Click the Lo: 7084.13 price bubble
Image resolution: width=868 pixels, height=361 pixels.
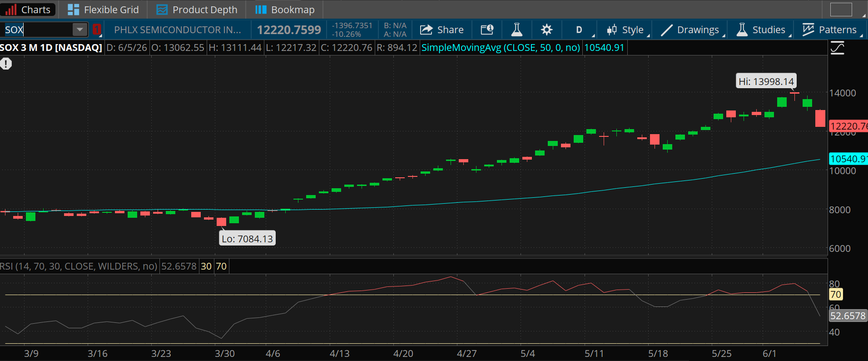click(x=248, y=239)
